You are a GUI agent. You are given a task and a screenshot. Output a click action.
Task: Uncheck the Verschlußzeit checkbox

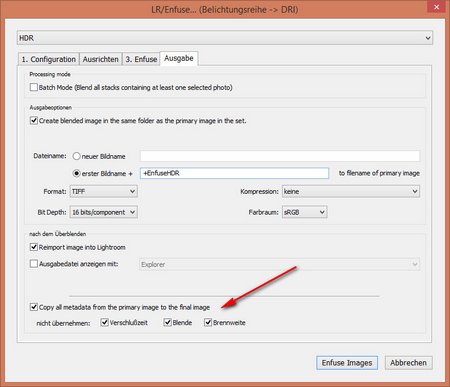point(104,322)
